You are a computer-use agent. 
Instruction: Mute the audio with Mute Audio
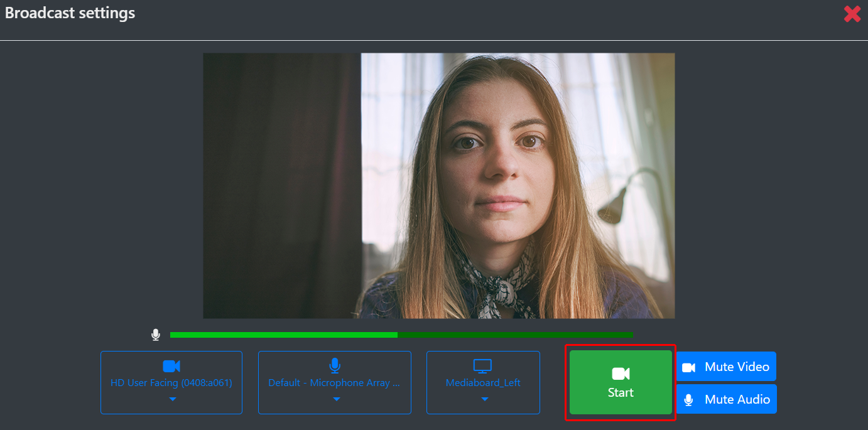(x=726, y=399)
